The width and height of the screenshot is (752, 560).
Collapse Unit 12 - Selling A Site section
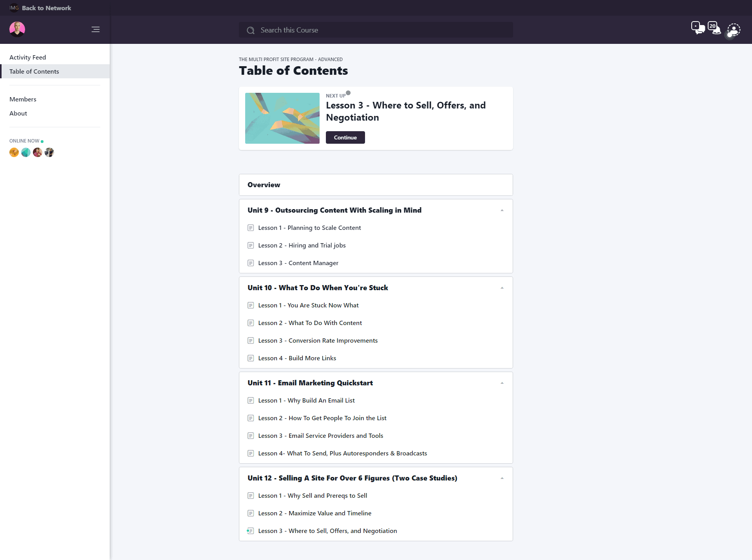coord(503,478)
